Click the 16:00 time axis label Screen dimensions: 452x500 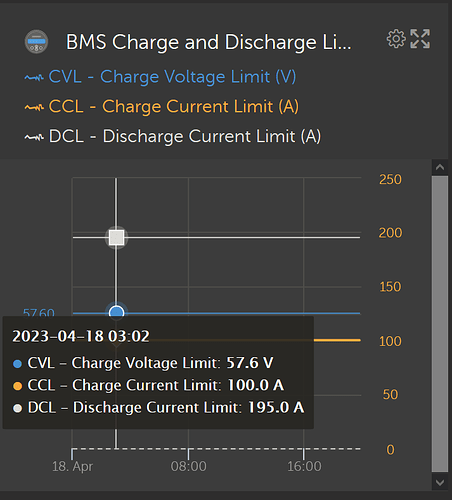click(304, 466)
